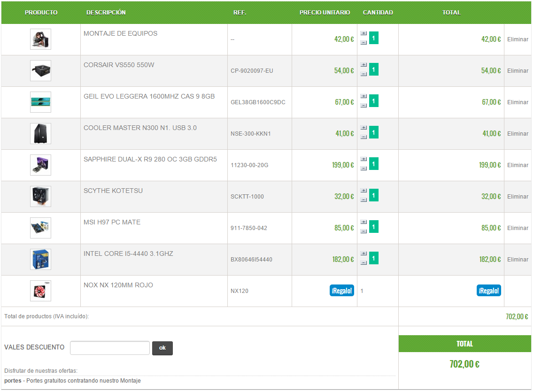Remove MSI H97 PC MATE via Eliminar
Image resolution: width=534 pixels, height=392 pixels.
point(518,228)
